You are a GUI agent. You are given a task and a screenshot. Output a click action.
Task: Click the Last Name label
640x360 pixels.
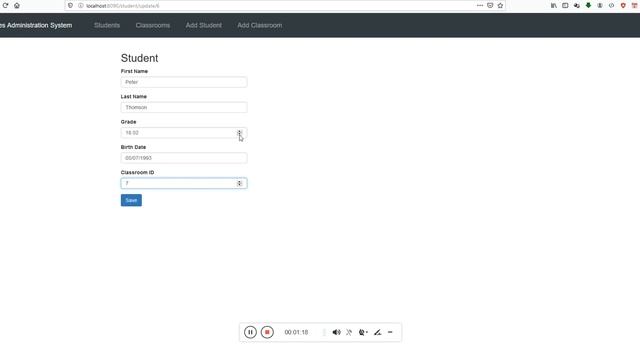(x=134, y=96)
